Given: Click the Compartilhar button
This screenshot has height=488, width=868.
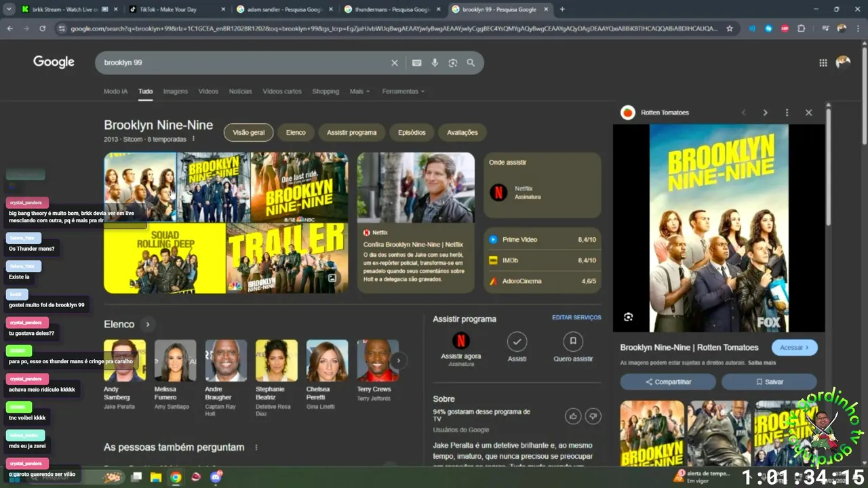Looking at the screenshot, I should click(x=668, y=382).
